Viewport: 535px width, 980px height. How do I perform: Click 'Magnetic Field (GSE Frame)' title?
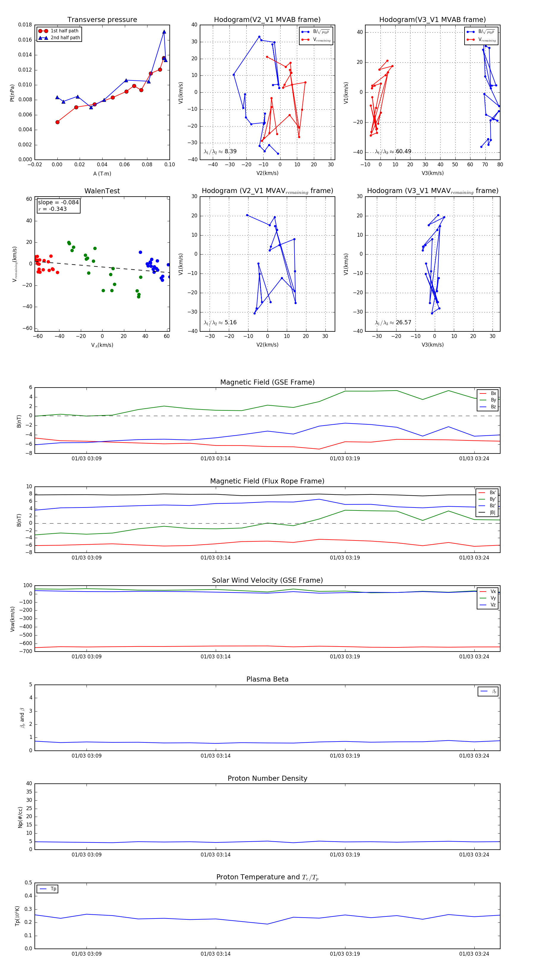pos(267,382)
